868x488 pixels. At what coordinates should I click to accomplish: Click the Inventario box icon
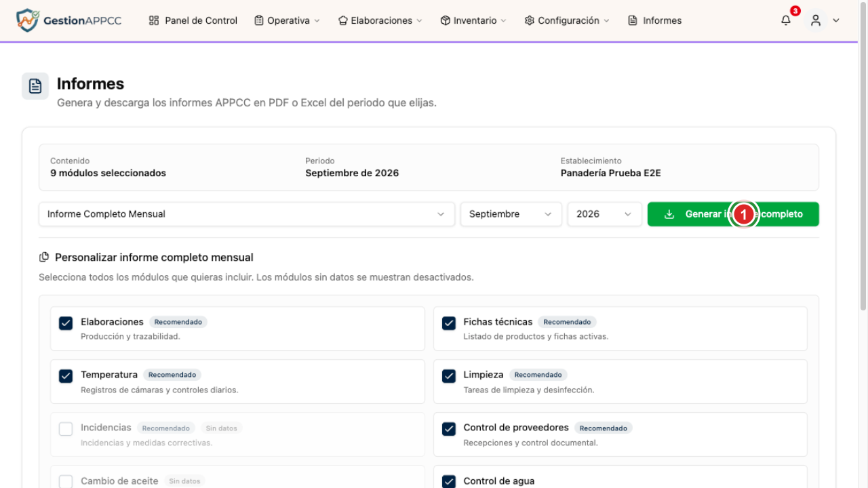point(446,20)
